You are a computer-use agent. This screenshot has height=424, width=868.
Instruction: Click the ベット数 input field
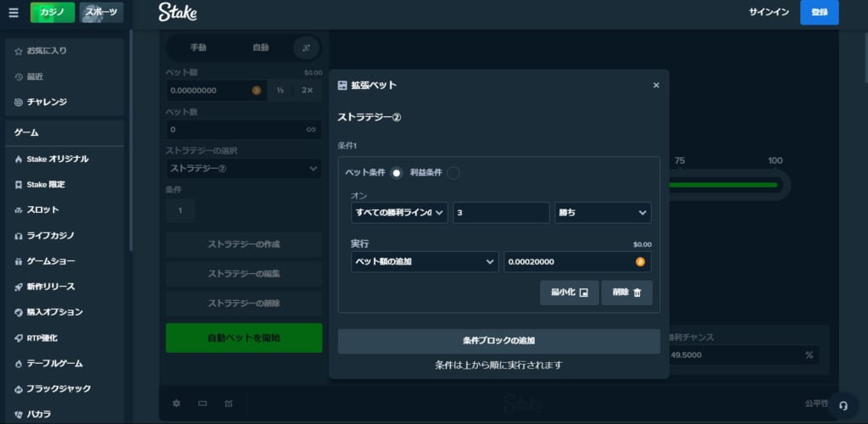click(x=243, y=130)
